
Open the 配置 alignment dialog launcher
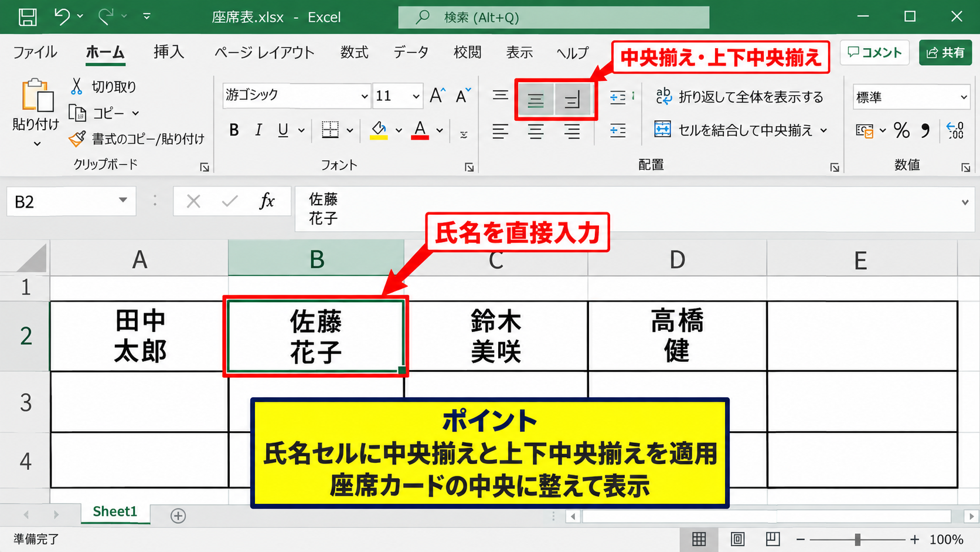tap(835, 168)
